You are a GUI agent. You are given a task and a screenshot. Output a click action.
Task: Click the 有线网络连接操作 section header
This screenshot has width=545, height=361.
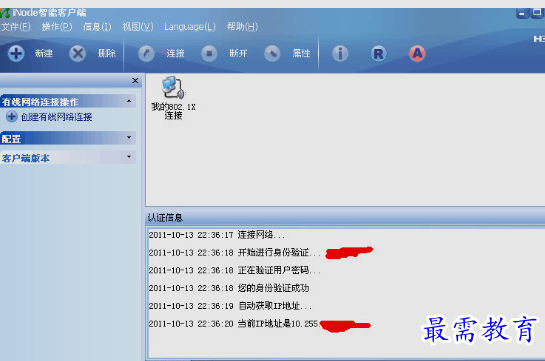click(x=68, y=101)
